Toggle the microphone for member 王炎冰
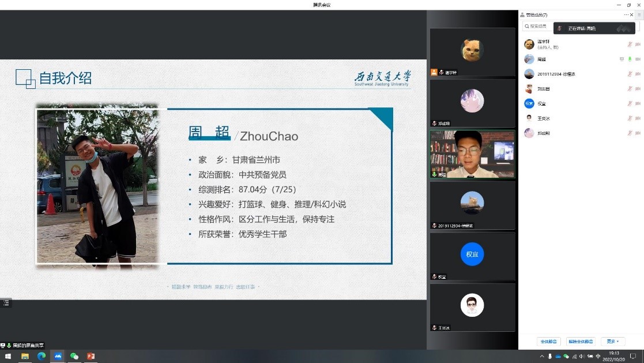Viewport: 644px width, 363px height. point(630,118)
